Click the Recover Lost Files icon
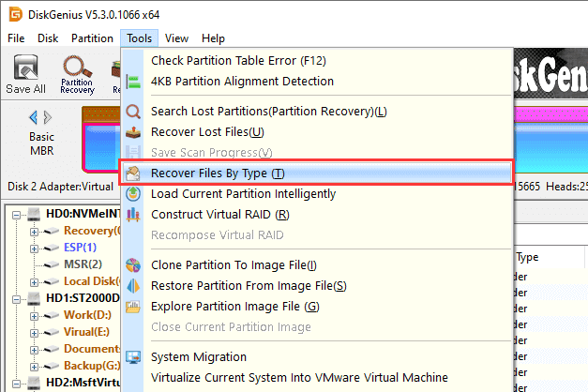 pyautogui.click(x=133, y=132)
